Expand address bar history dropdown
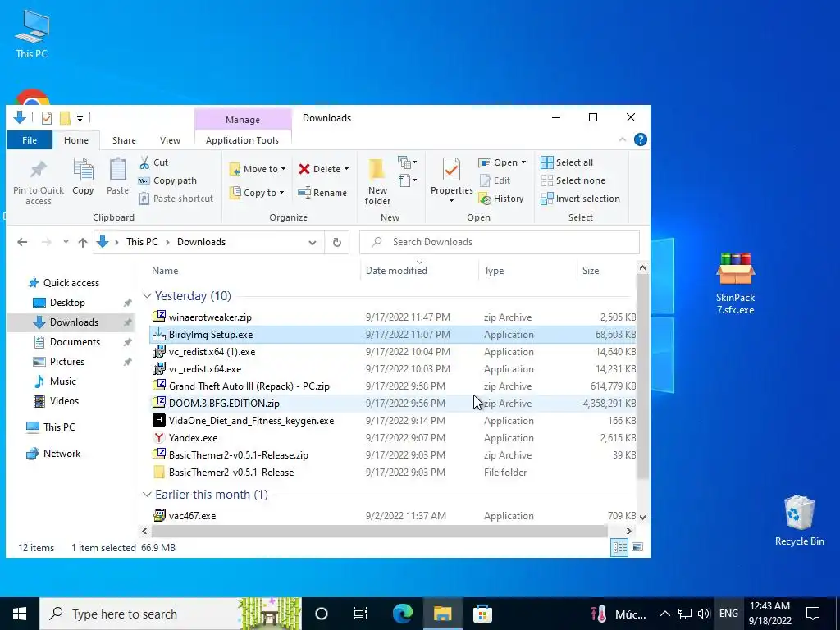 point(313,242)
